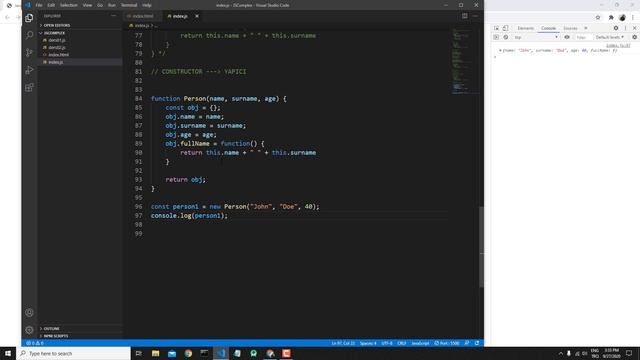The height and width of the screenshot is (360, 640).
Task: Expand the OUTLINE section
Action: point(51,329)
